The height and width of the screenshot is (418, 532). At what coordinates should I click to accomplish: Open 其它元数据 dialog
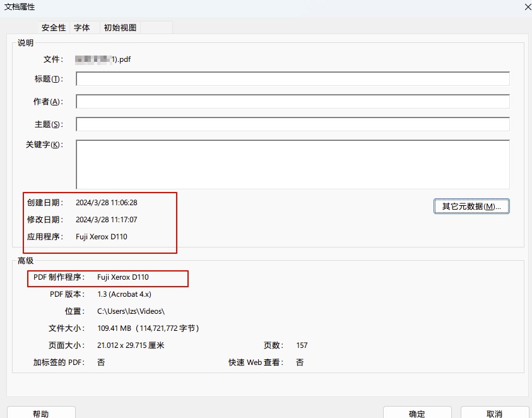pos(471,206)
